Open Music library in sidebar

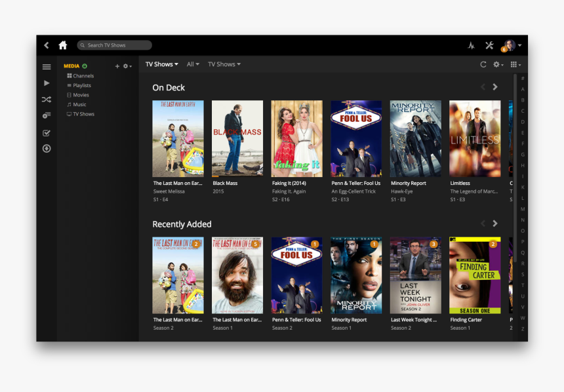pos(77,104)
